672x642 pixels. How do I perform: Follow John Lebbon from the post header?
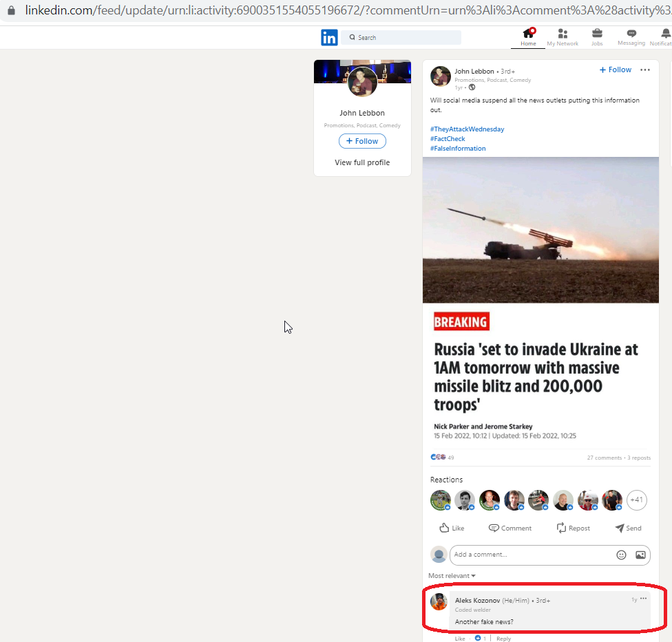coord(615,69)
